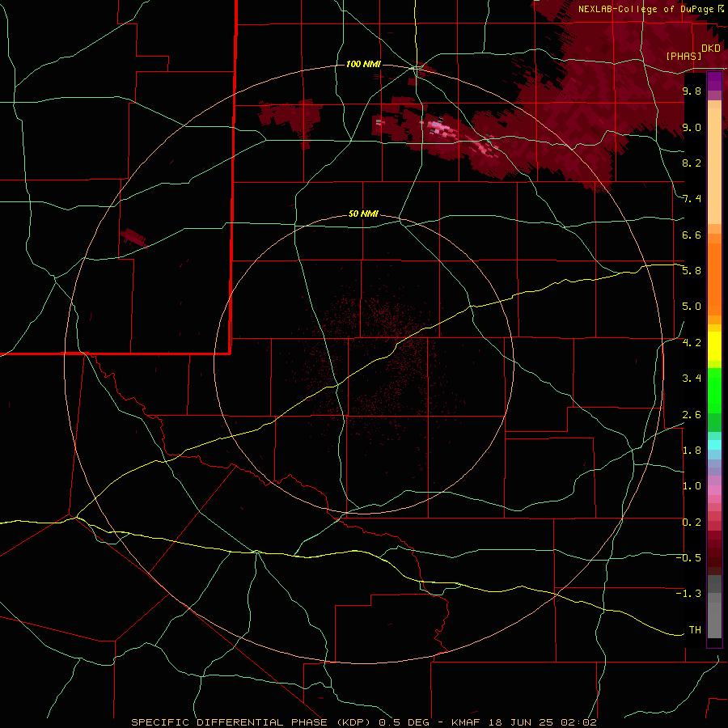This screenshot has width=728, height=728.
Task: Pick the yellow segment of the color scale
Action: point(714,346)
